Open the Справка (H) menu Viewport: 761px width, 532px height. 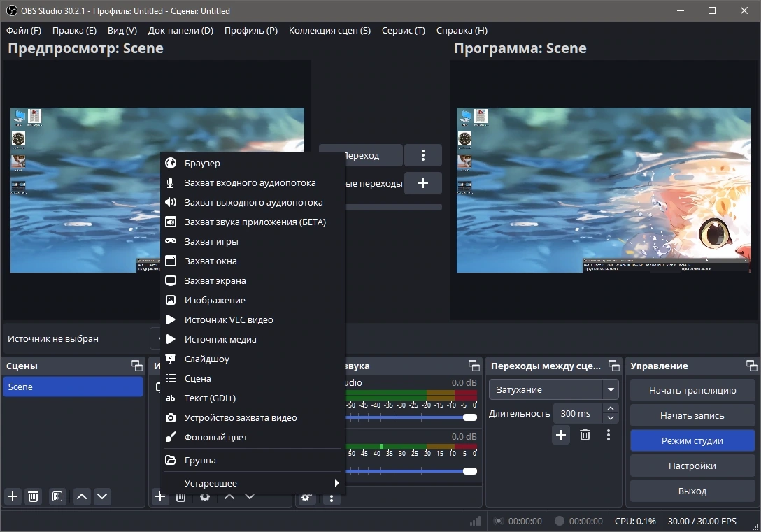(x=462, y=31)
